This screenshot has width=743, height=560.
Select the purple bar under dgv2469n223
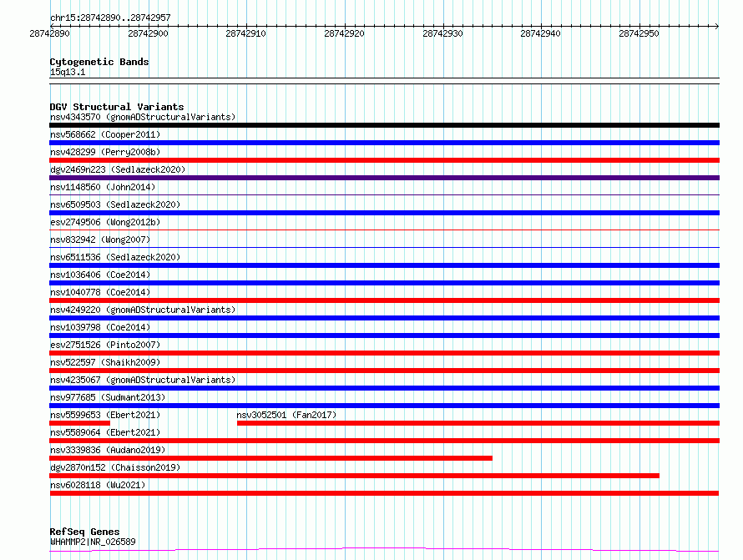coord(384,178)
